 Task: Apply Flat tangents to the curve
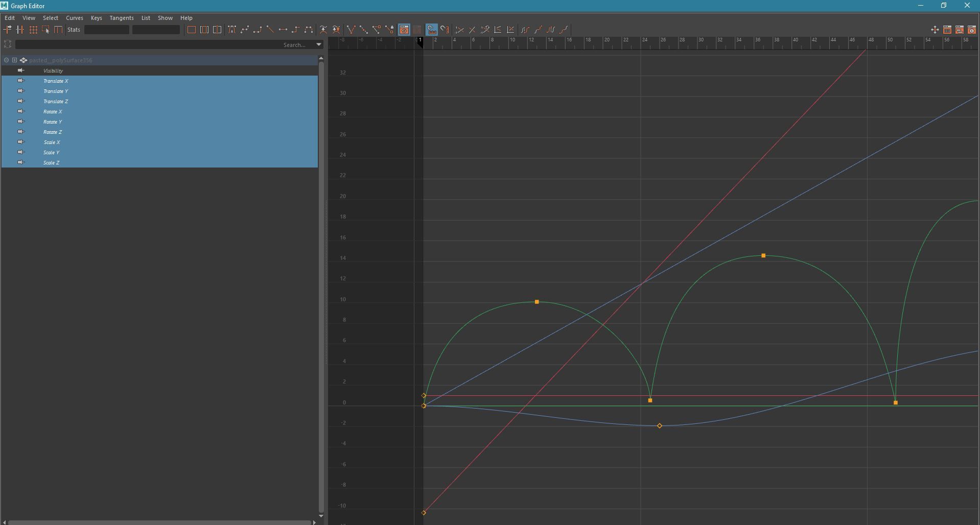tap(283, 30)
